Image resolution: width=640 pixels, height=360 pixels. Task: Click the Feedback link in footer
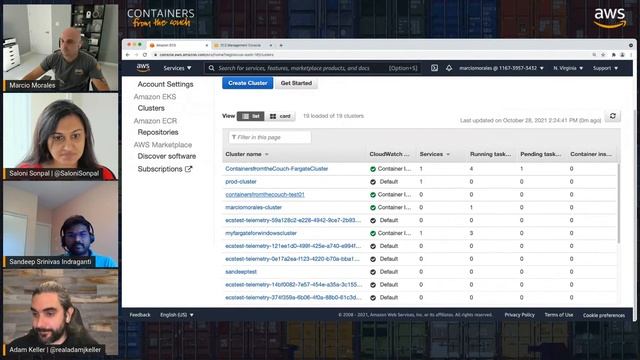pyautogui.click(x=140, y=315)
